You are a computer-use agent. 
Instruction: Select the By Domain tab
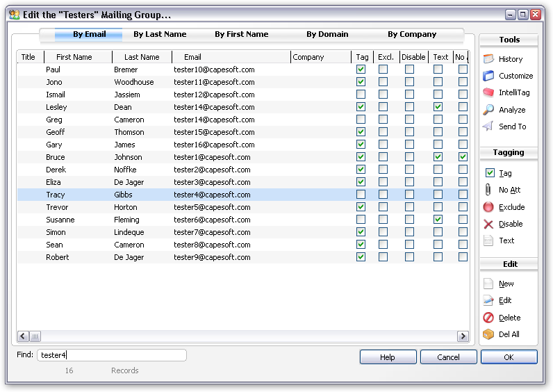coord(327,34)
